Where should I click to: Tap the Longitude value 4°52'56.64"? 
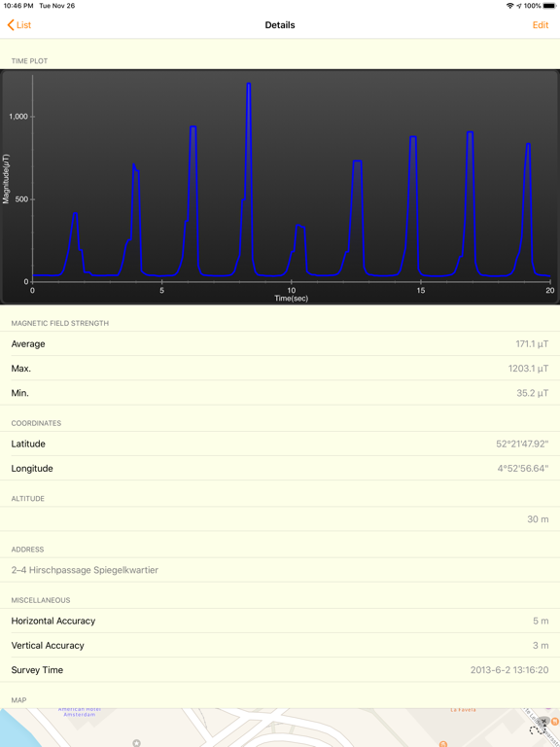pos(523,469)
